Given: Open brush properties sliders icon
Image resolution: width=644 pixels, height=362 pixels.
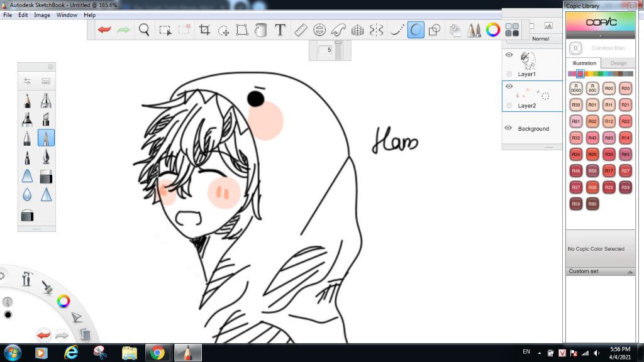Looking at the screenshot, I should click(27, 81).
